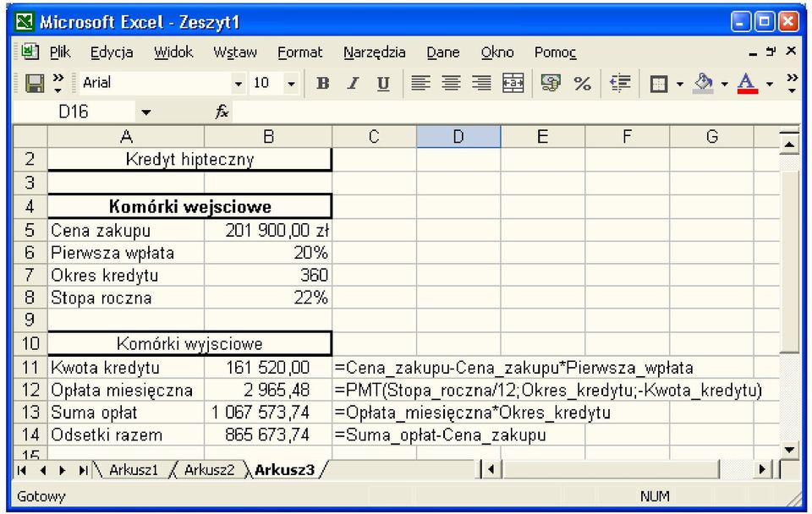Viewport: 812px width, 514px height.
Task: Click horizontal scrollbar left arrow
Action: pos(491,470)
